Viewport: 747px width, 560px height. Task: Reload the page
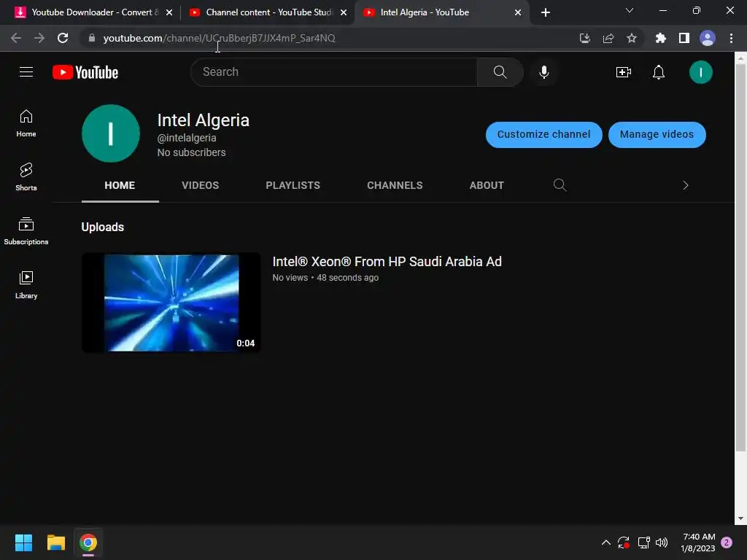(x=63, y=38)
